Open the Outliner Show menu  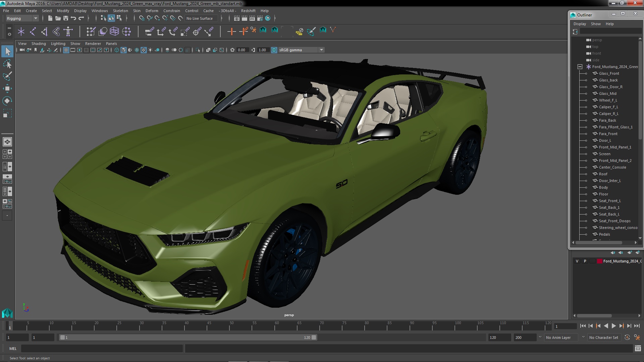pos(596,24)
